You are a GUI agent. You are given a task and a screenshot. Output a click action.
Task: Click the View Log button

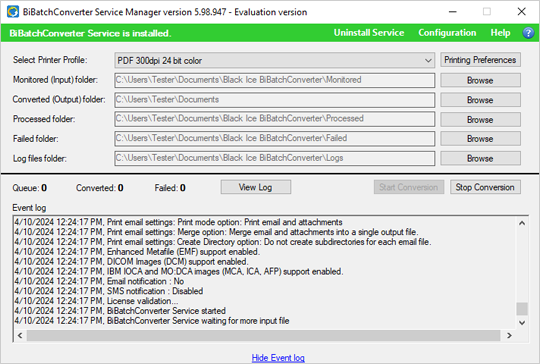(256, 187)
